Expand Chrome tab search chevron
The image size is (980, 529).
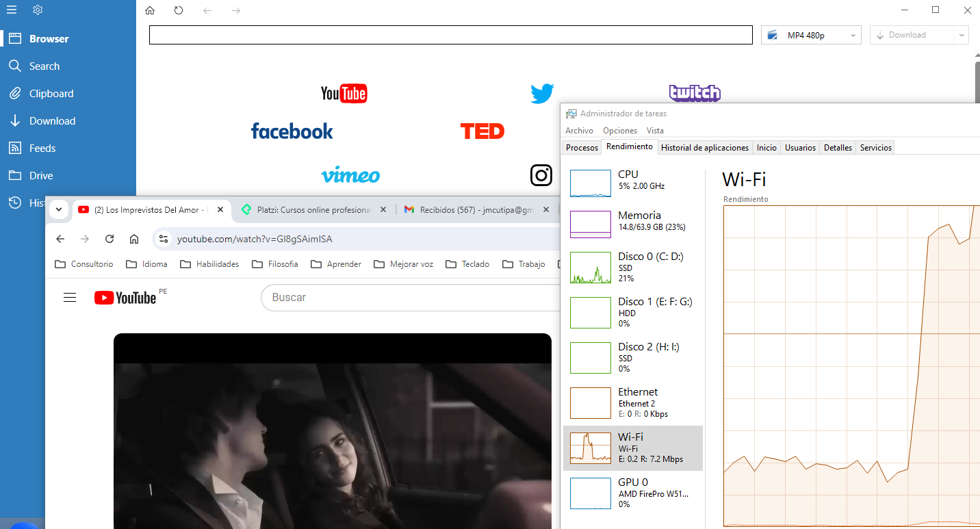[59, 209]
